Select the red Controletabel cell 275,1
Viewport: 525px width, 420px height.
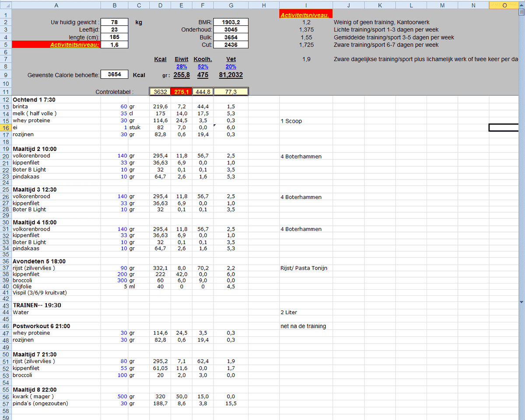click(181, 91)
